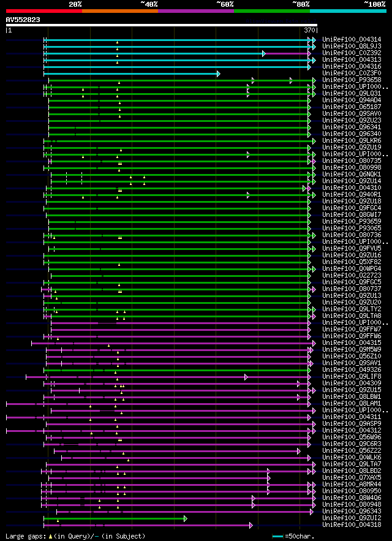Open hit UniRef100_O04314
Screen dimensions: 392x541
click(x=352, y=40)
